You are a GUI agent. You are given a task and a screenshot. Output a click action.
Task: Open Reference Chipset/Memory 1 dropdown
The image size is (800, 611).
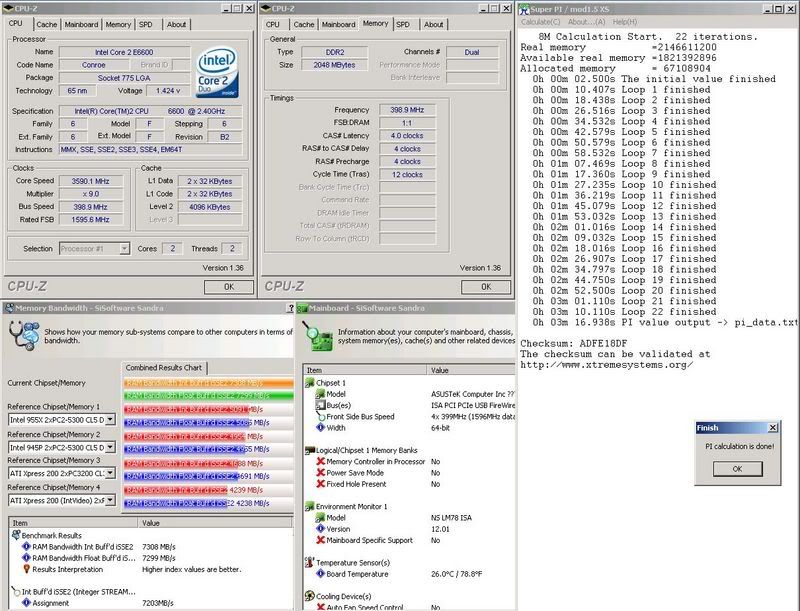[x=110, y=420]
